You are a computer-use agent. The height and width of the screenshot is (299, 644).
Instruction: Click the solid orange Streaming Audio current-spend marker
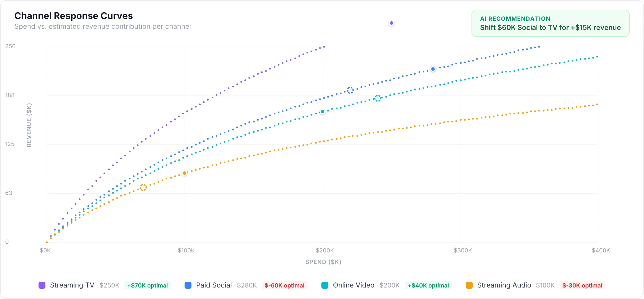pyautogui.click(x=185, y=173)
